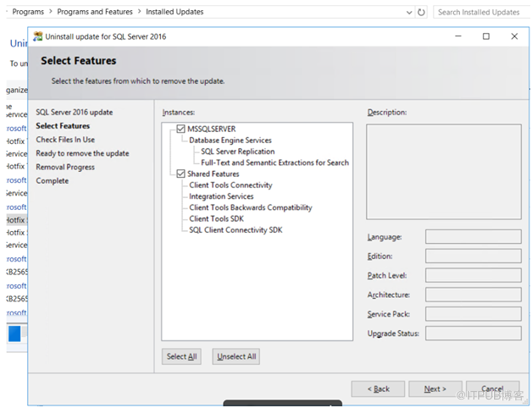Cancel the uninstall update wizard
Image resolution: width=532 pixels, height=408 pixels.
pos(493,389)
